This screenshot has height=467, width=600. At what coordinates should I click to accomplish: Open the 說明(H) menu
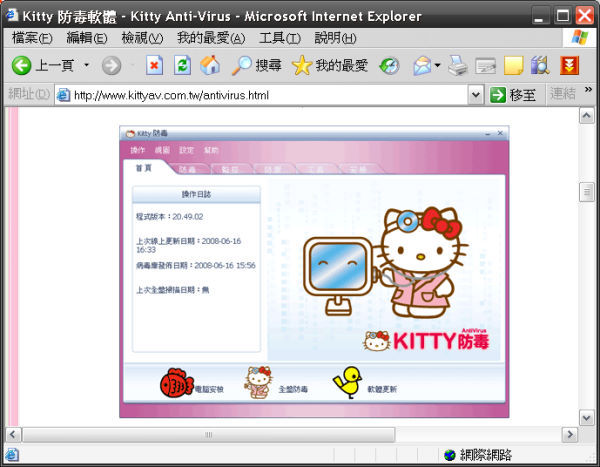point(335,38)
